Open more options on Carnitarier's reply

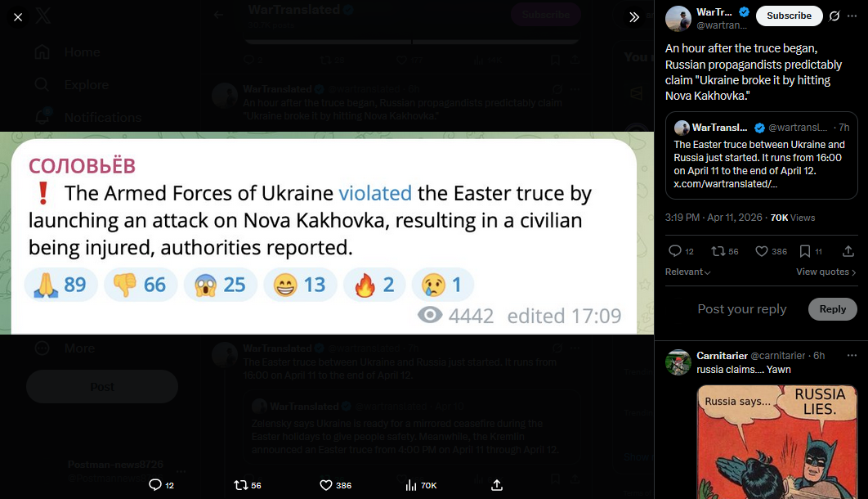click(x=852, y=356)
